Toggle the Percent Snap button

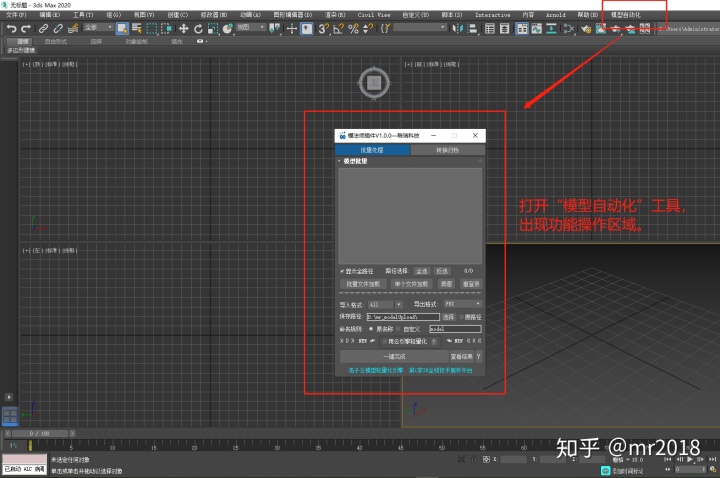point(353,29)
